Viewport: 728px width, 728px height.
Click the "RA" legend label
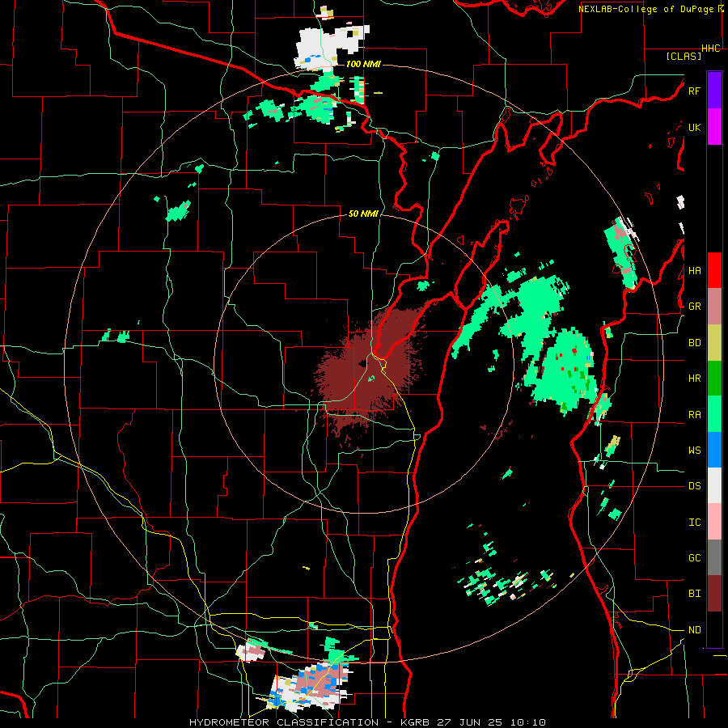[694, 415]
